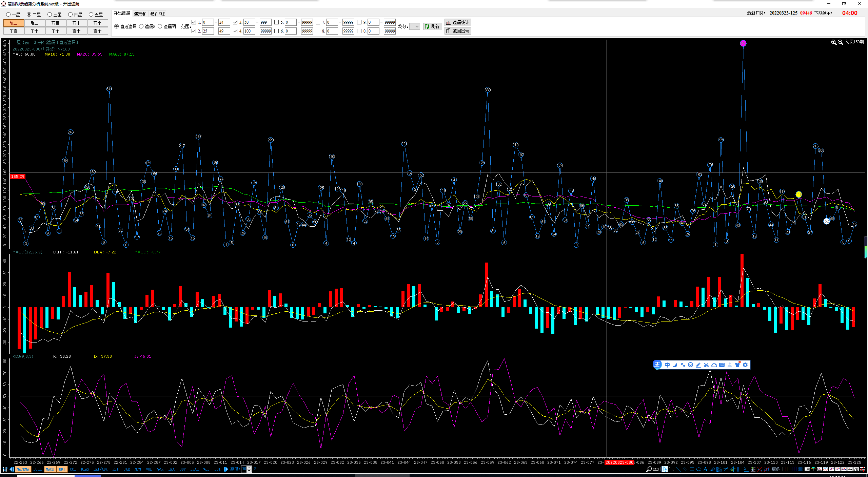Viewport: 868px width, 477px height.
Task: Choose the fan lines drawing tool
Action: [x=719, y=469]
